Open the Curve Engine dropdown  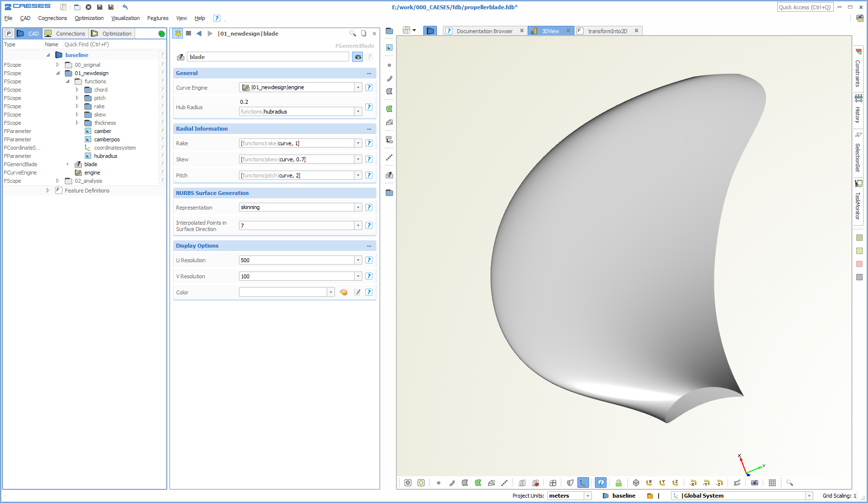358,88
